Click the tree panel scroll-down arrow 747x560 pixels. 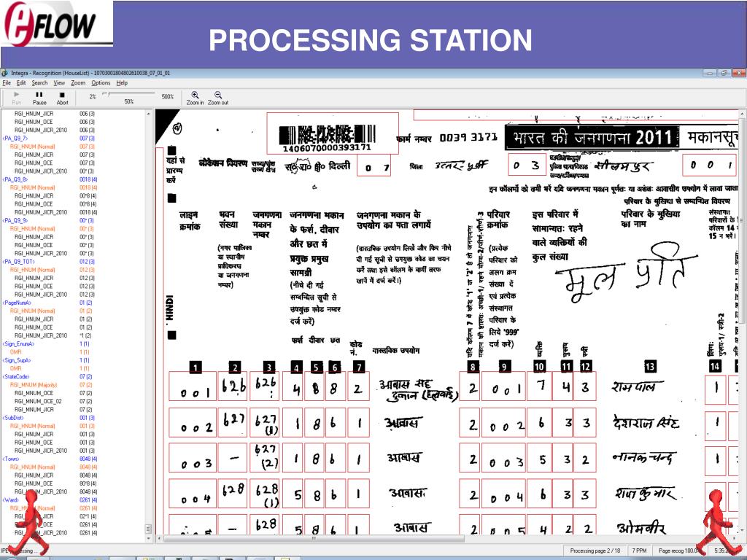click(148, 539)
